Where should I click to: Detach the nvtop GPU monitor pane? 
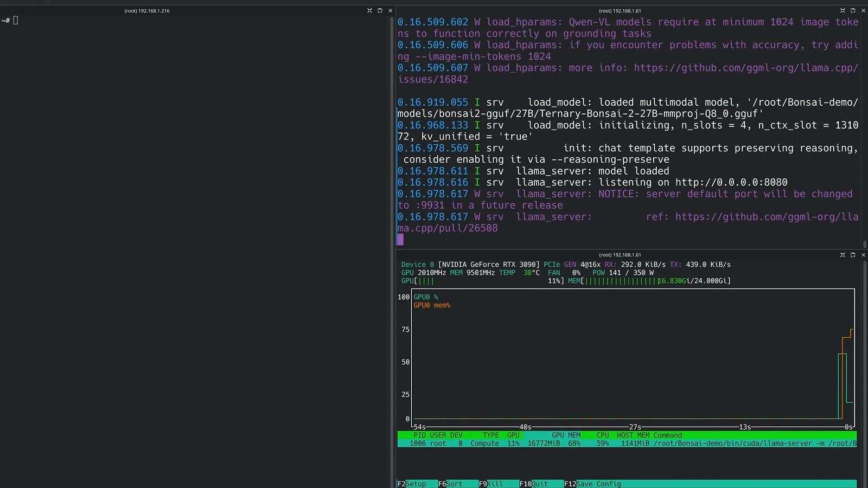(x=853, y=255)
